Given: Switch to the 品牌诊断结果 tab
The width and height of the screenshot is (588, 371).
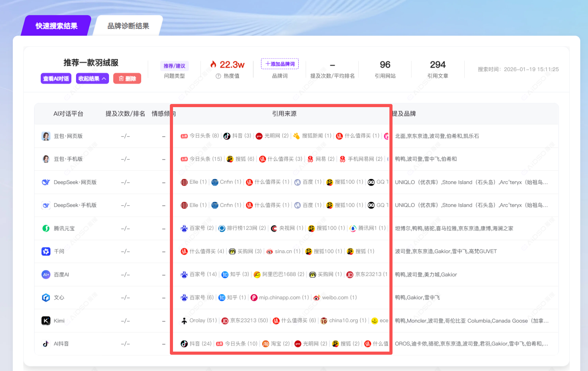Looking at the screenshot, I should point(128,26).
